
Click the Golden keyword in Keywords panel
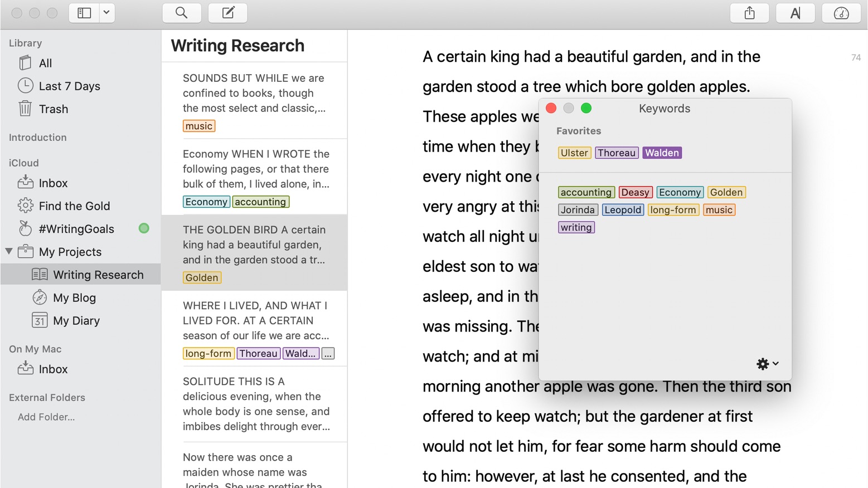pos(726,192)
